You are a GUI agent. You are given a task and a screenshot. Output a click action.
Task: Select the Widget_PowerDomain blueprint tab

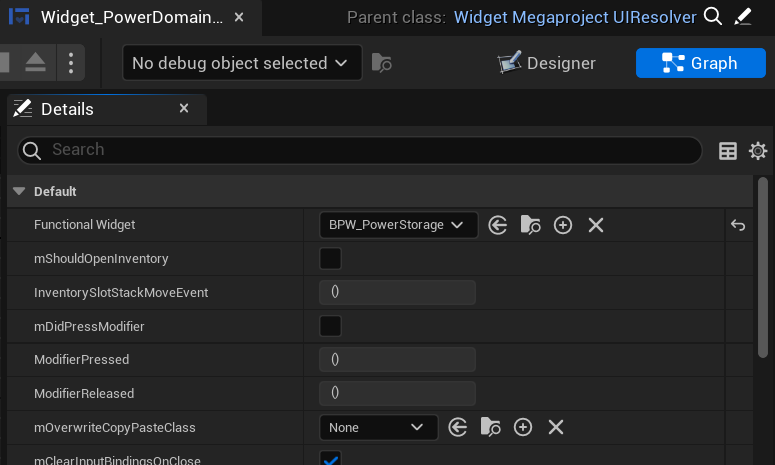pos(131,17)
